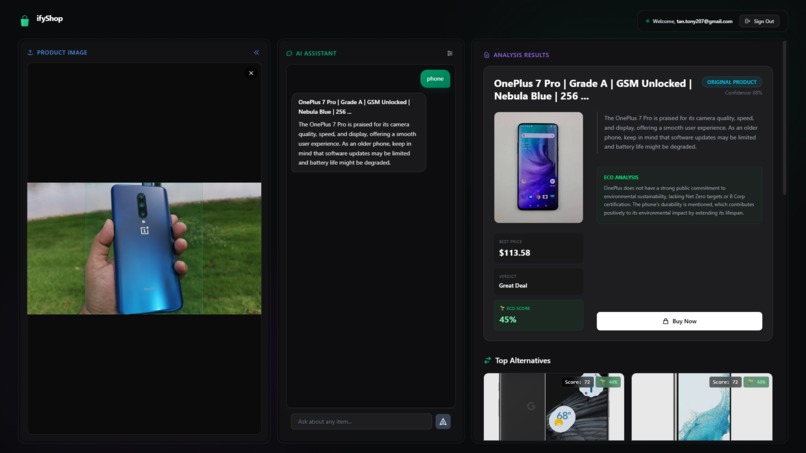Click the green 'phone' chat message
Viewport: 806px width, 453px height.
pyautogui.click(x=435, y=79)
